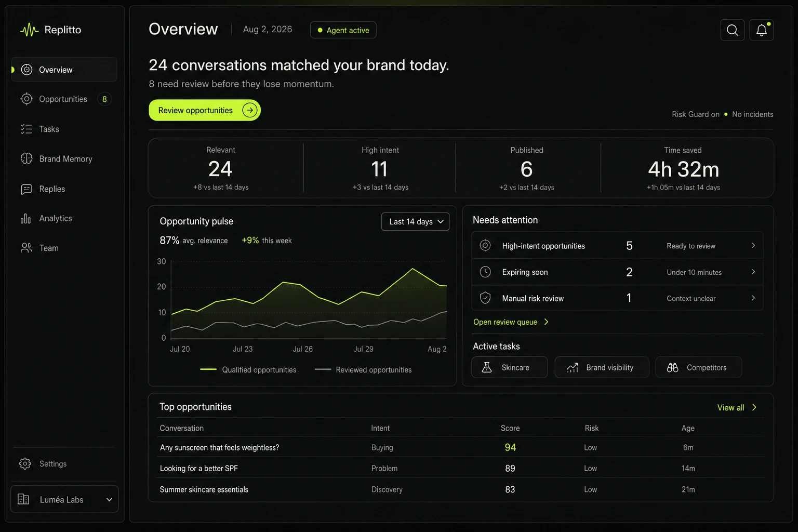The width and height of the screenshot is (798, 532).
Task: Expand the Manual risk review row chevron
Action: pos(753,298)
